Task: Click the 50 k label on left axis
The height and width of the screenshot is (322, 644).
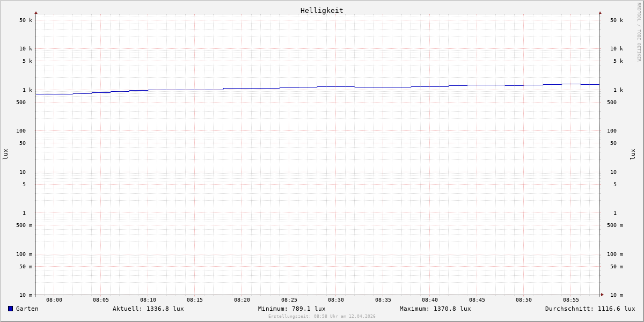Action: coord(26,20)
